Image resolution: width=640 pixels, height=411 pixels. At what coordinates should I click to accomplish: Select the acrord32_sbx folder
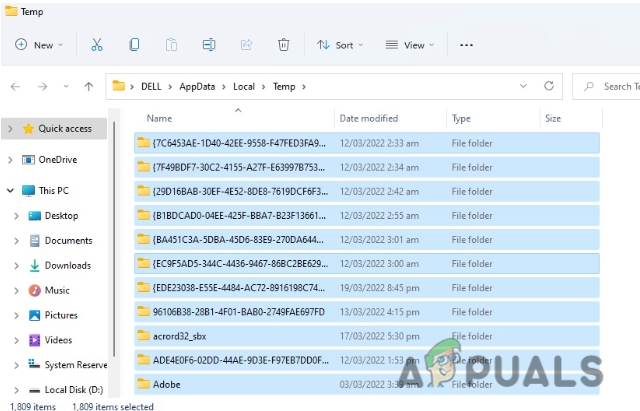point(367,336)
